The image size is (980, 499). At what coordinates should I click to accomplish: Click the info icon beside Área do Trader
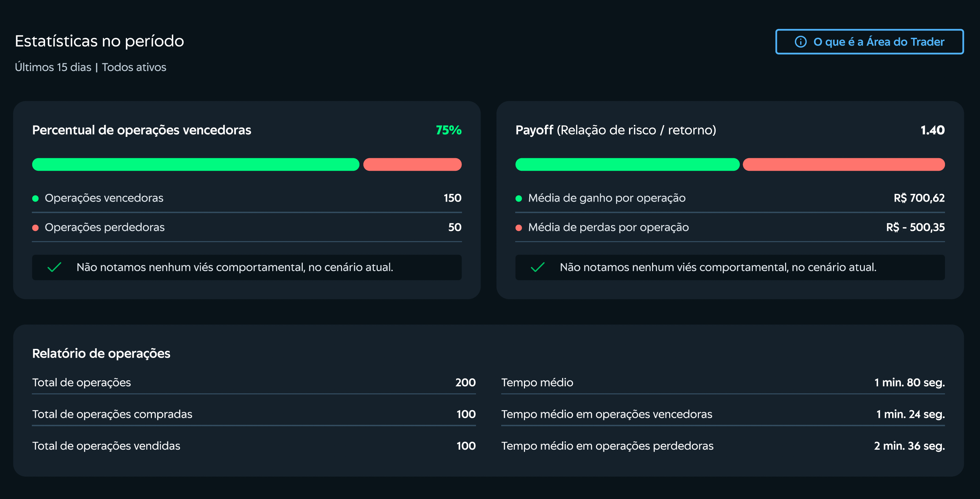coord(800,42)
